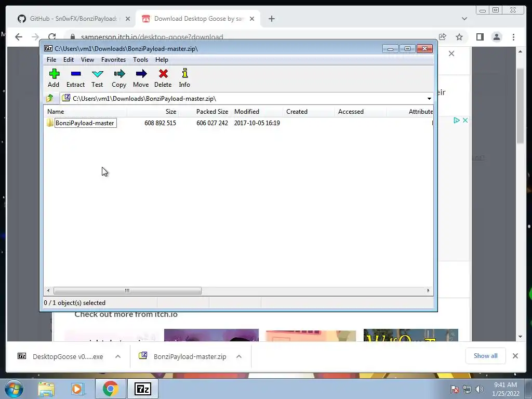Expand options for BonziPayload-master.zip download
This screenshot has height=399, width=532.
[x=239, y=356]
